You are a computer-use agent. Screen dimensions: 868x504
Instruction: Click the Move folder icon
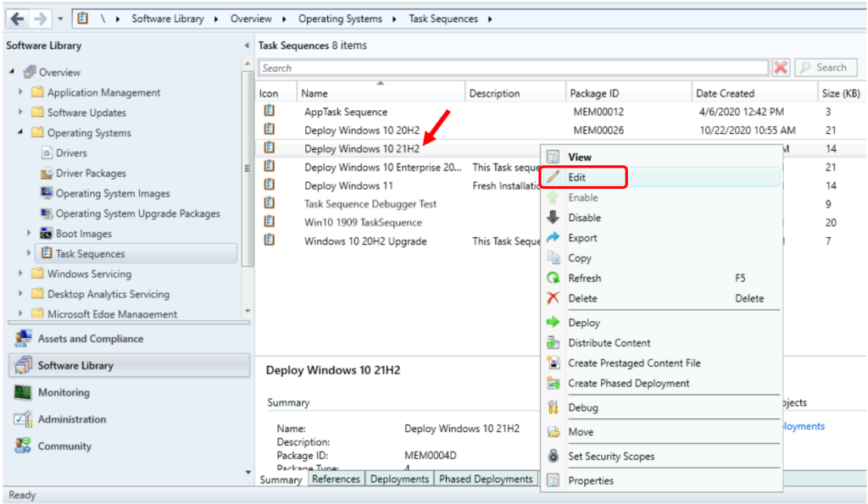point(553,431)
